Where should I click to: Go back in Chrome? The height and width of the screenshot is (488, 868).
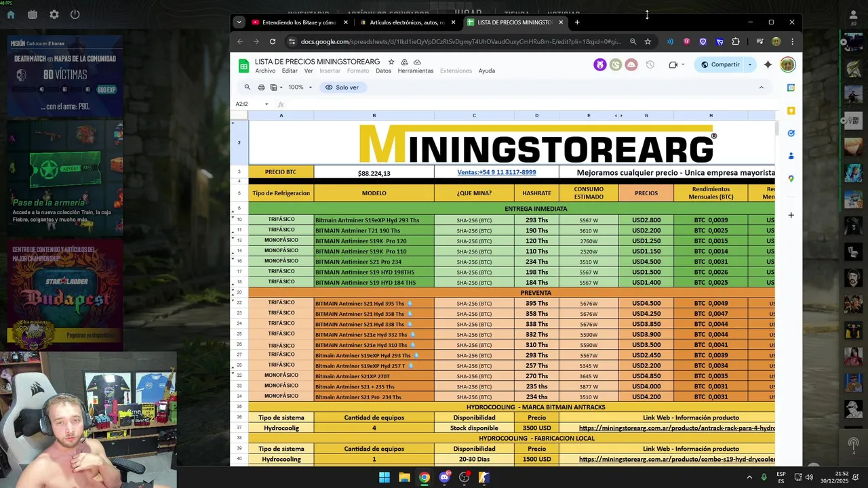(x=240, y=41)
